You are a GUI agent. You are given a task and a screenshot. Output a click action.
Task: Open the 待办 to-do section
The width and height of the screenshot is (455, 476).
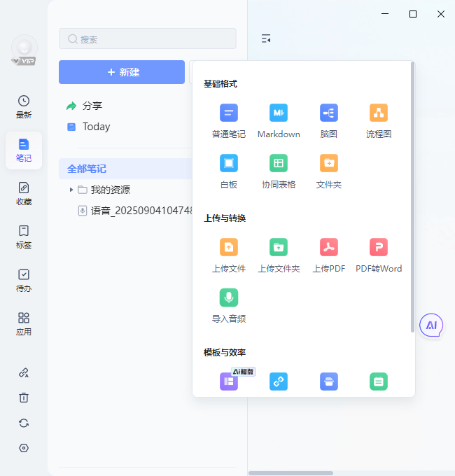pyautogui.click(x=24, y=281)
